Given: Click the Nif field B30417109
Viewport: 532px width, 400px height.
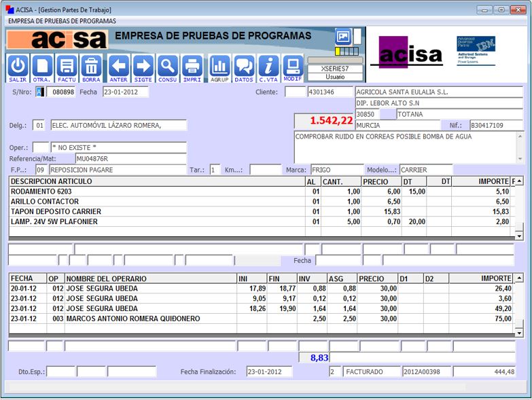Looking at the screenshot, I should (496, 126).
